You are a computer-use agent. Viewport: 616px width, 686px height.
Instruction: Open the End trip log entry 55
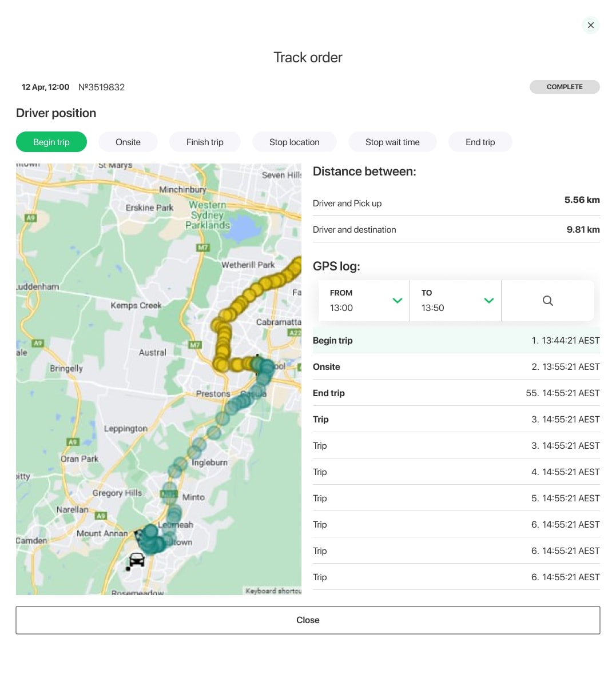click(456, 393)
